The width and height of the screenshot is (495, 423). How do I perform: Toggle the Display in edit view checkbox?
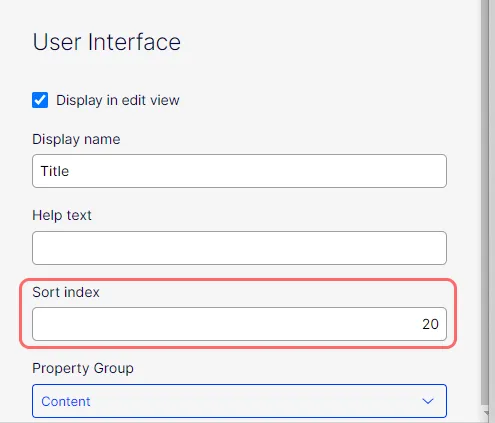point(40,100)
